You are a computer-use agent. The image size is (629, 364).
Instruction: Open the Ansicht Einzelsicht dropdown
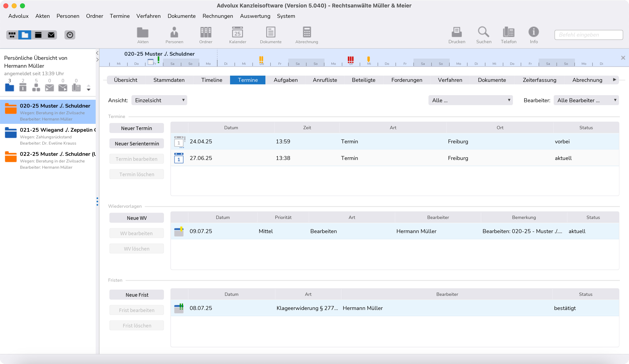[x=159, y=100]
